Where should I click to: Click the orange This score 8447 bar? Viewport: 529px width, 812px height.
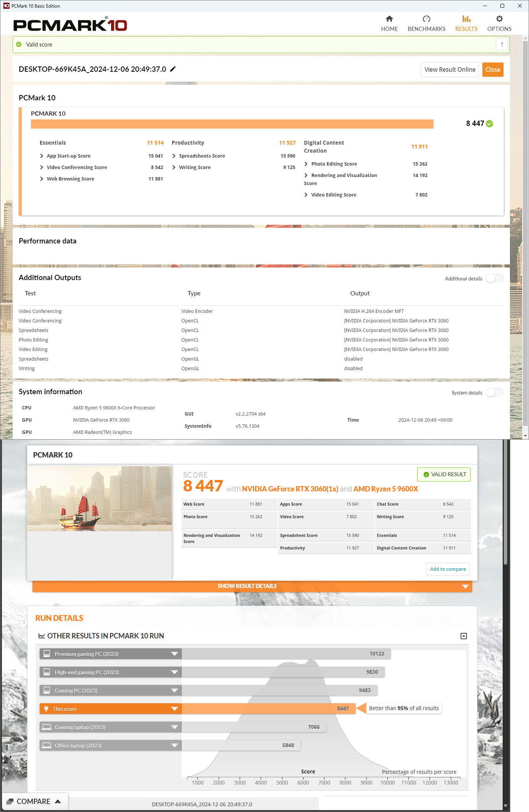[x=268, y=709]
